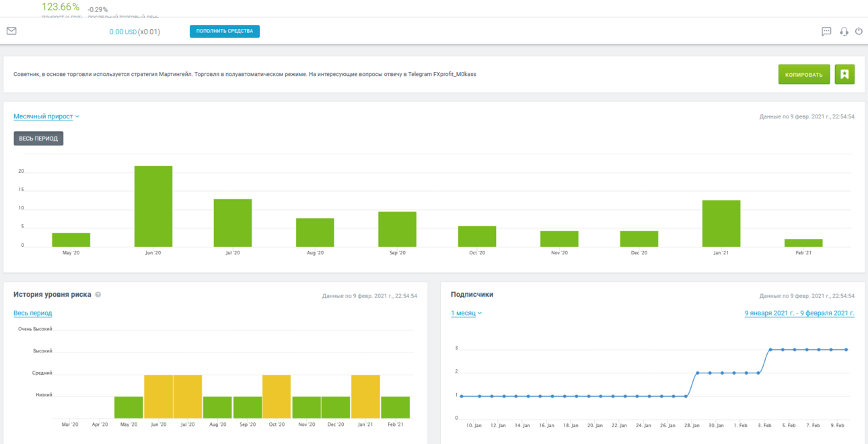Open the Весь период link in risk history
Screen dimensions: 868x444
[33, 313]
